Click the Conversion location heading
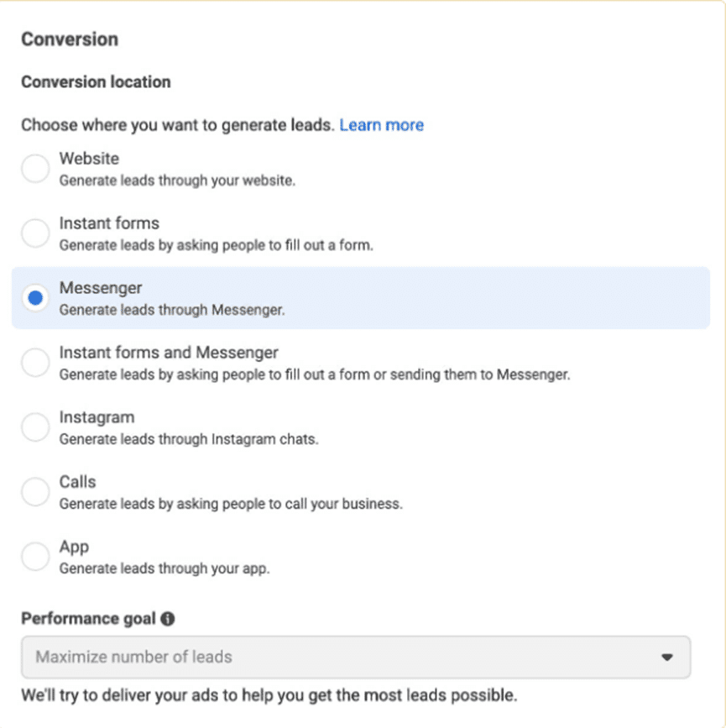Image resolution: width=726 pixels, height=728 pixels. pos(96,82)
